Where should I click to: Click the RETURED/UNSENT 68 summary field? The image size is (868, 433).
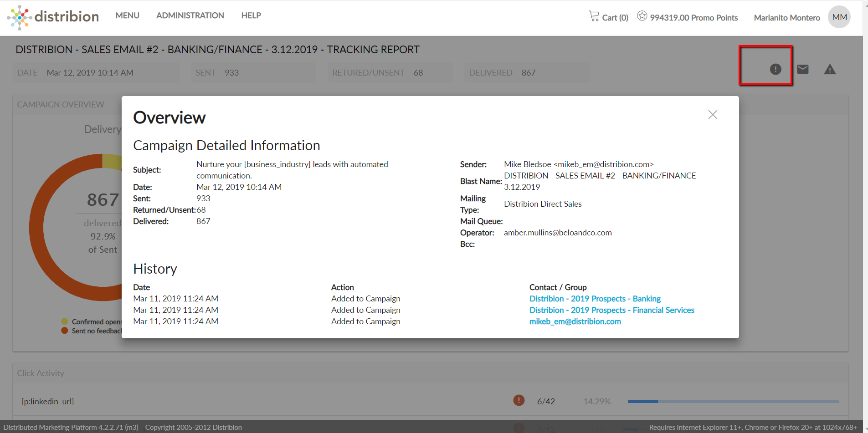click(x=390, y=73)
